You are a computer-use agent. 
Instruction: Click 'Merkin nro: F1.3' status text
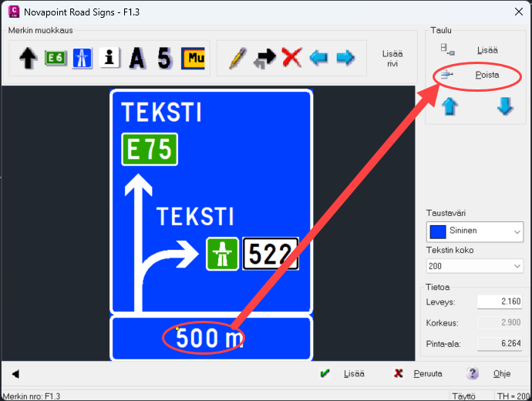pyautogui.click(x=31, y=396)
